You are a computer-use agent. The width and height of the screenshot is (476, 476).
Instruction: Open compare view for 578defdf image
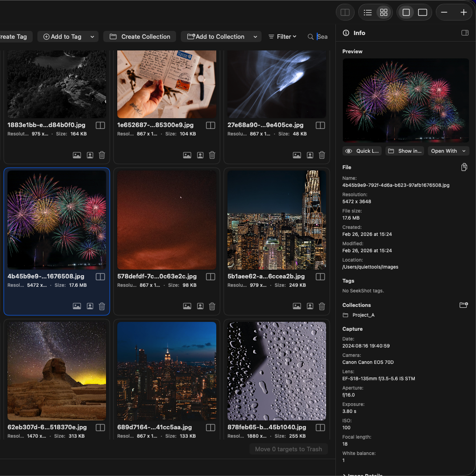pos(210,277)
